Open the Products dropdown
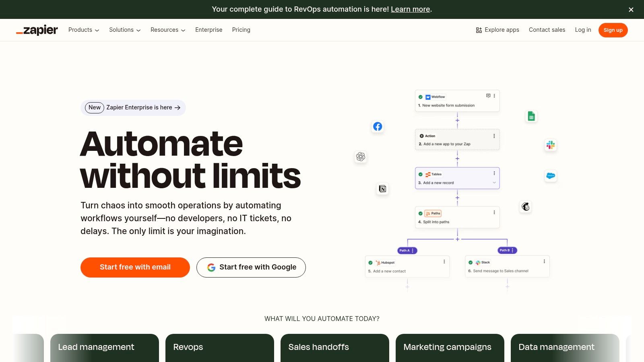644x362 pixels. [83, 30]
